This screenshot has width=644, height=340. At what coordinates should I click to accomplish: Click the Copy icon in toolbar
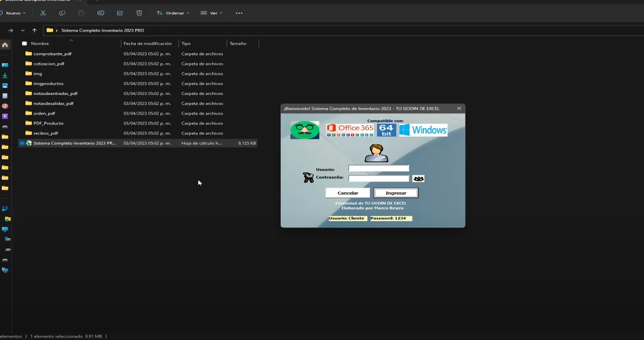pyautogui.click(x=62, y=13)
